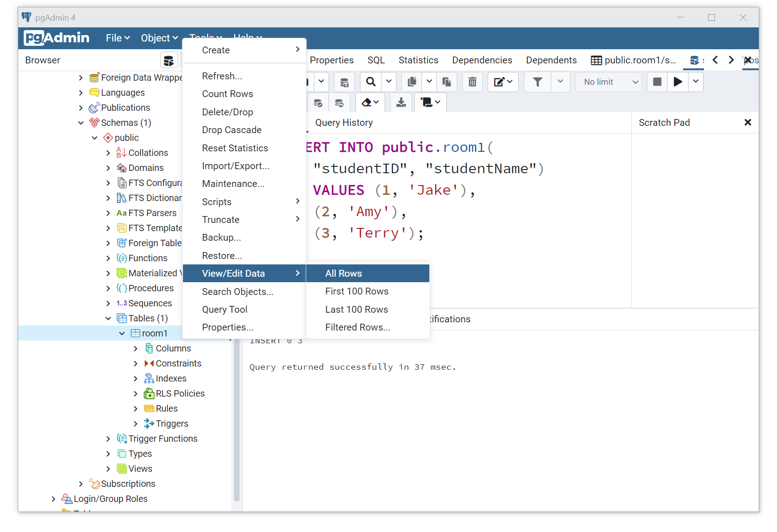Open the Truncate submenu

tap(245, 220)
